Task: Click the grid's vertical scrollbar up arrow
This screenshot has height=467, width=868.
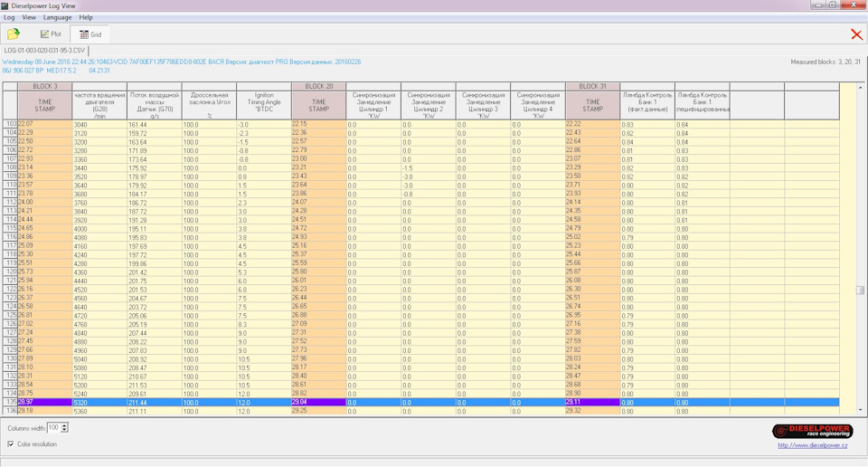Action: click(x=861, y=87)
